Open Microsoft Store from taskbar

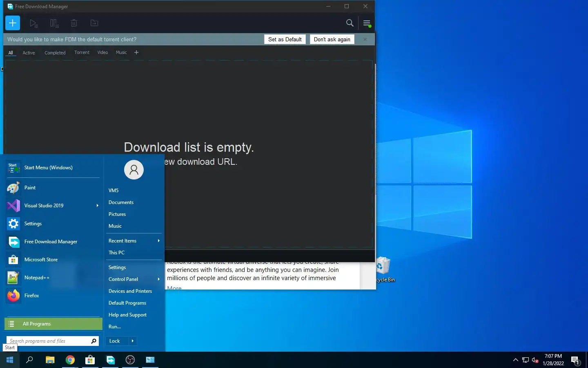pos(90,360)
